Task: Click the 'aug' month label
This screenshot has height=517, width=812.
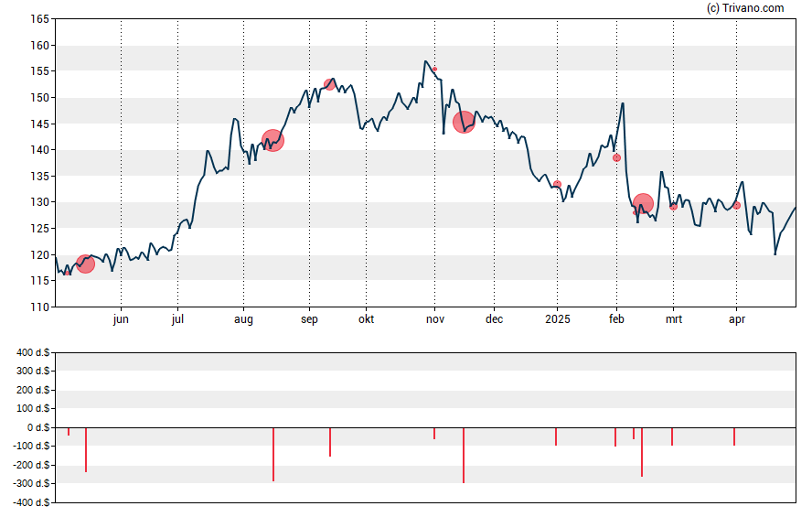Action: click(x=243, y=319)
